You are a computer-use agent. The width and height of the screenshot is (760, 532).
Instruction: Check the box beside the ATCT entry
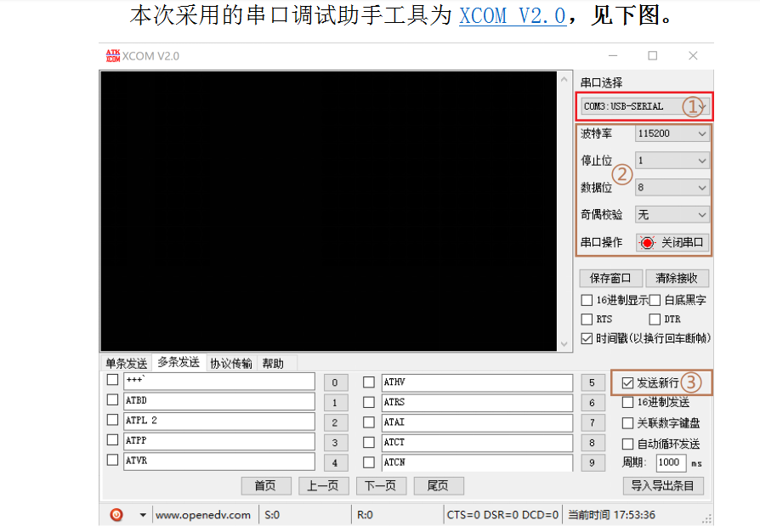pos(369,443)
